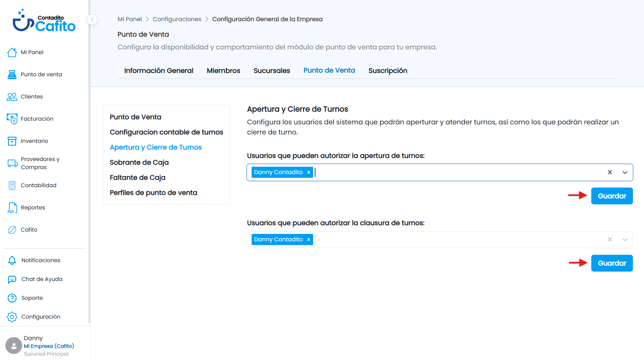The height and width of the screenshot is (362, 644).
Task: Expand the apertura de turnos users dropdown
Action: [x=625, y=172]
